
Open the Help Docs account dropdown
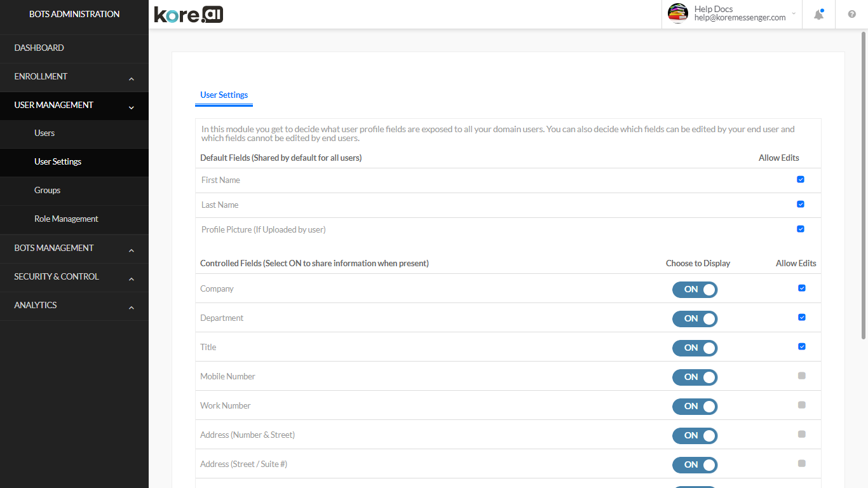pyautogui.click(x=794, y=14)
